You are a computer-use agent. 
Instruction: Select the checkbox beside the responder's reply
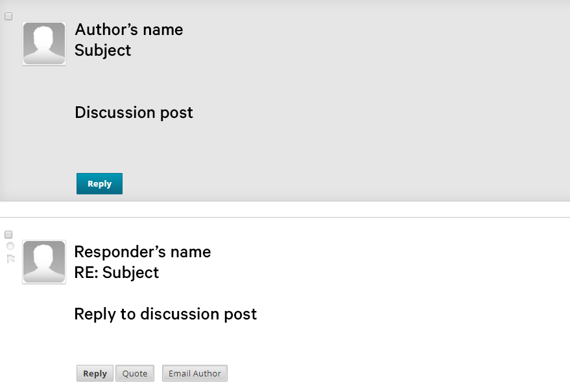8,235
